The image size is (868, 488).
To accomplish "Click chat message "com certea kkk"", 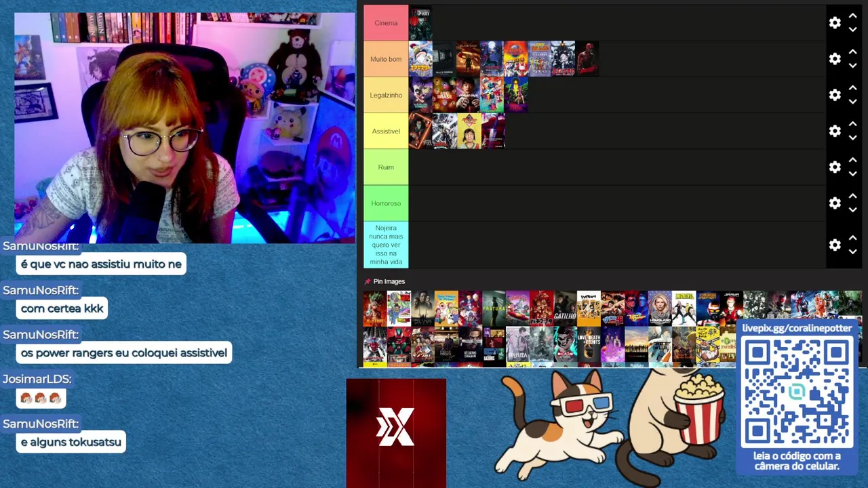I will pyautogui.click(x=62, y=308).
